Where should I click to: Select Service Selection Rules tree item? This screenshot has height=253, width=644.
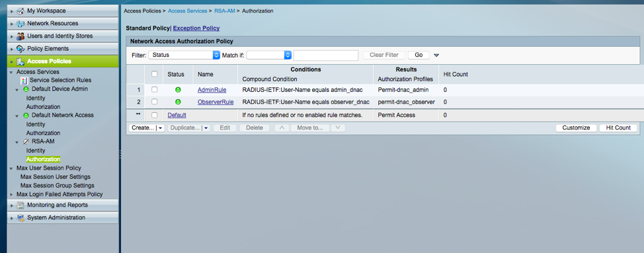(x=60, y=81)
